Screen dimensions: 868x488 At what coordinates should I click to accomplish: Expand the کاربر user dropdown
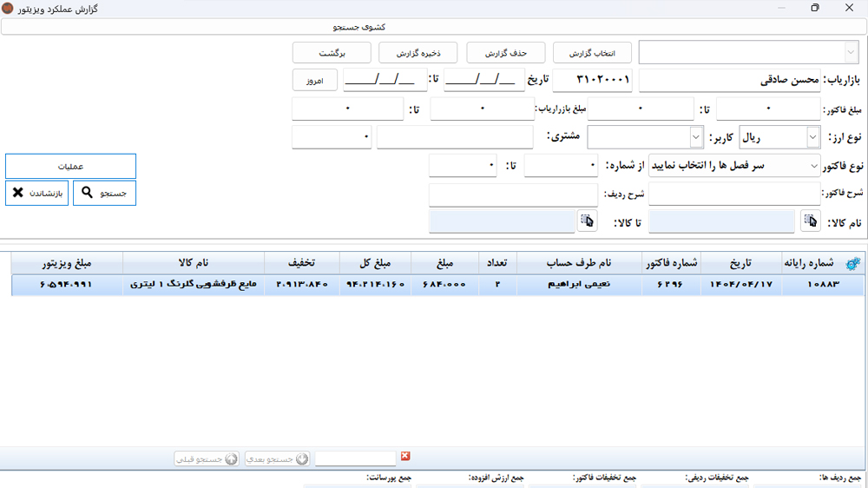[695, 137]
